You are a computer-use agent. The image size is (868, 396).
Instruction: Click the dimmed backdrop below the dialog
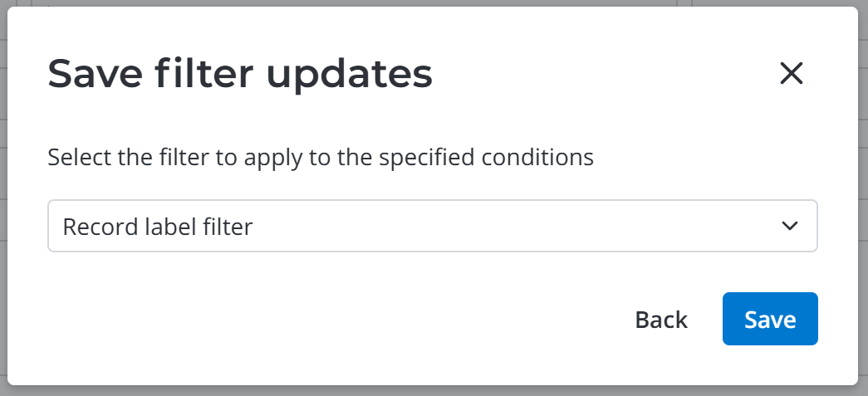pos(432,391)
